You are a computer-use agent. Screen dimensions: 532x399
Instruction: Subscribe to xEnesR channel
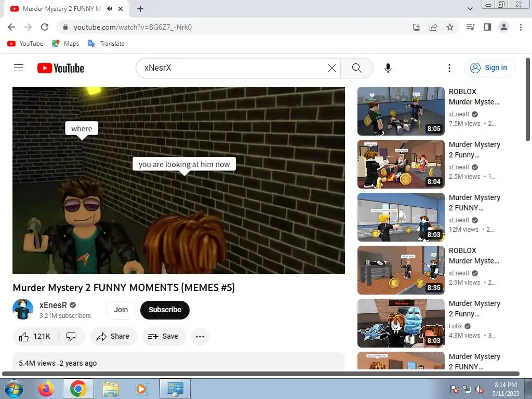click(x=165, y=310)
